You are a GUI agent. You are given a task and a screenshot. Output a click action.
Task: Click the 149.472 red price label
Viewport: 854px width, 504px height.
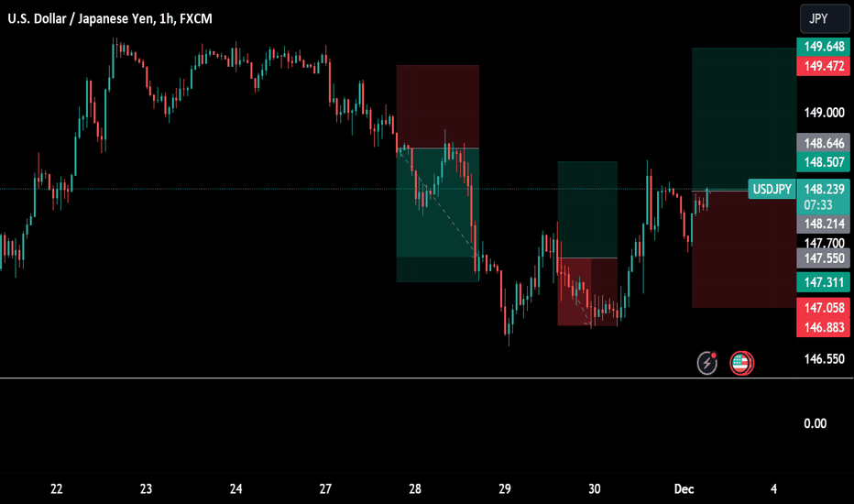point(824,67)
